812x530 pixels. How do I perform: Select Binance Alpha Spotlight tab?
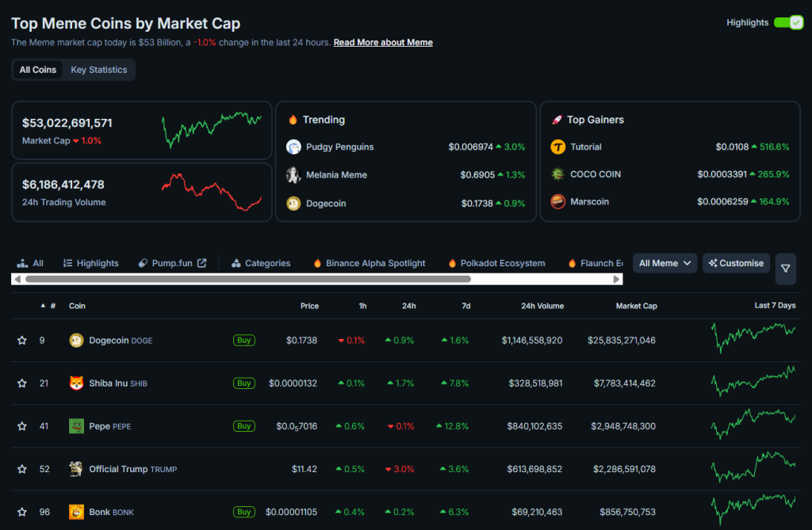coord(370,263)
